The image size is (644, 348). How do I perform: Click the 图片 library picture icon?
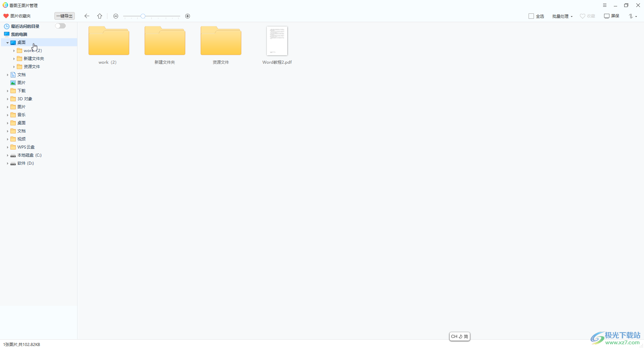(13, 83)
